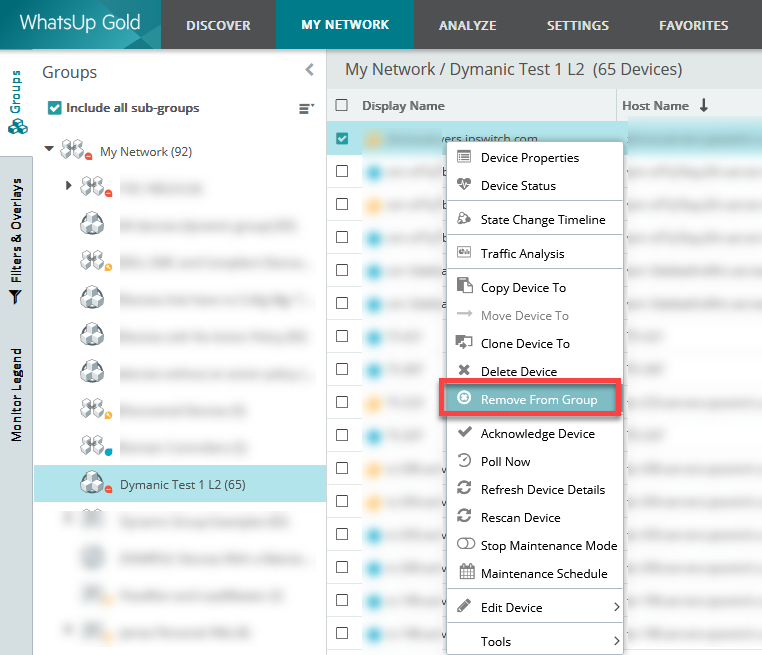Click the Dymanic Test 1 L2 group icon
This screenshot has height=655, width=762.
[x=95, y=482]
